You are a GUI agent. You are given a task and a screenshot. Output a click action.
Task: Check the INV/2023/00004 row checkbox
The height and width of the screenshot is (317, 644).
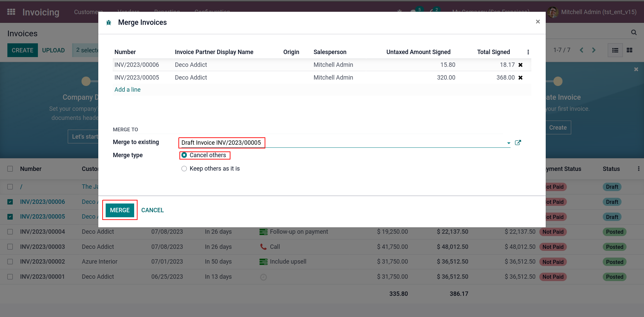10,232
